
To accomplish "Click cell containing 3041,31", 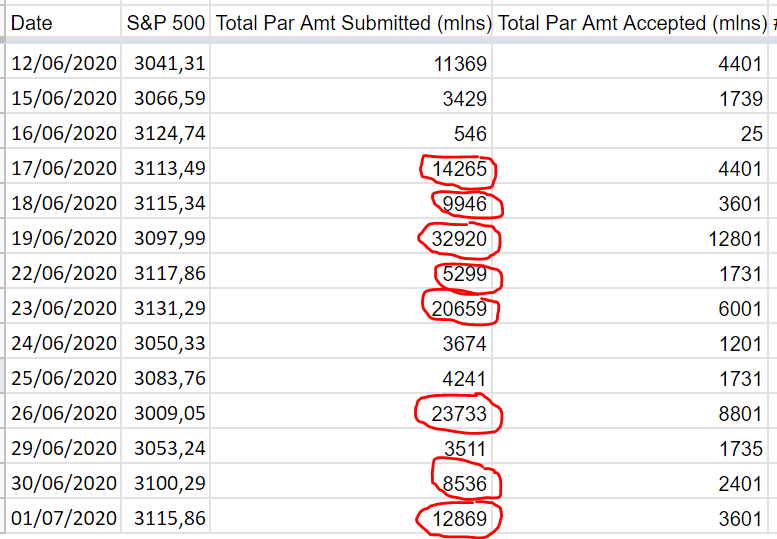I will tap(166, 63).
